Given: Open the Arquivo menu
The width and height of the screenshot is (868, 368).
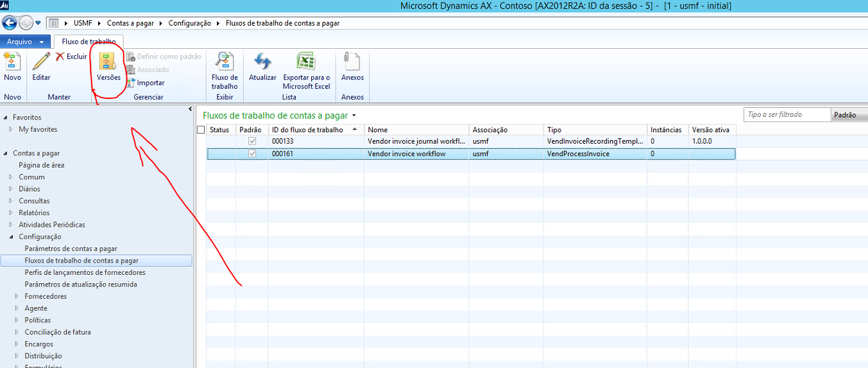Looking at the screenshot, I should pos(25,42).
